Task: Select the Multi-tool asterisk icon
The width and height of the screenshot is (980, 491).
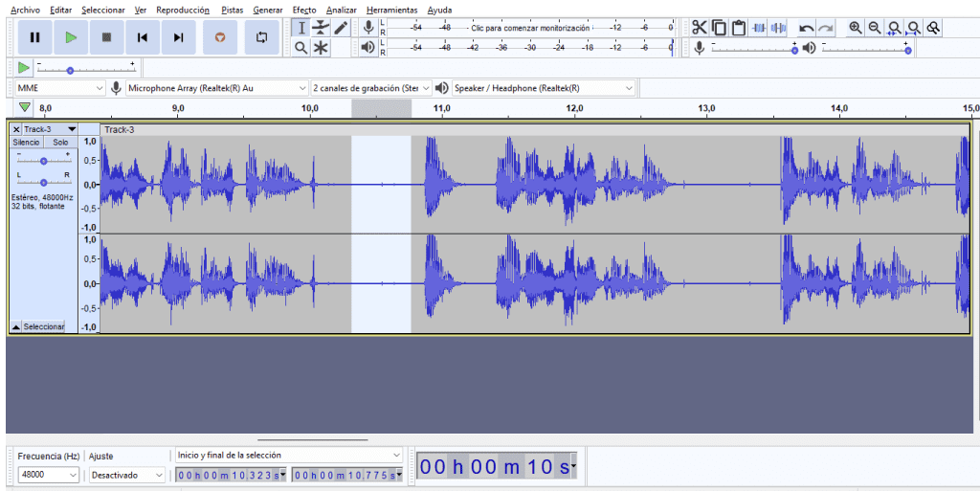Action: [321, 48]
